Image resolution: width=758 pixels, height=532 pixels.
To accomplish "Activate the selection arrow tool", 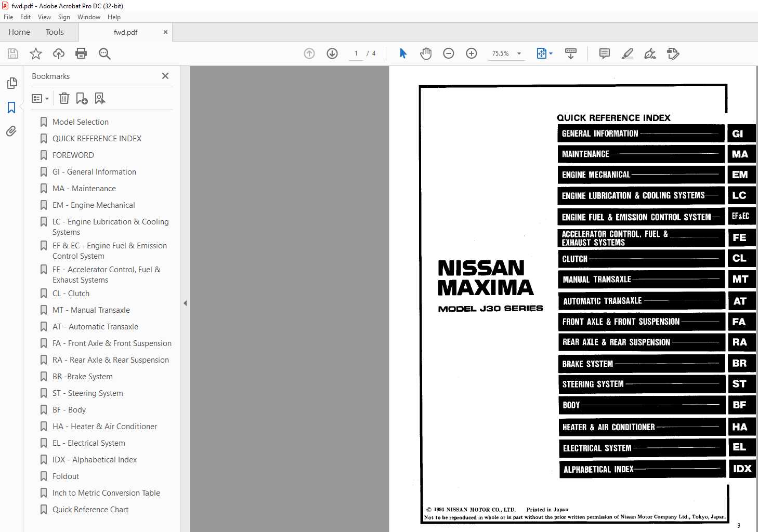I will pyautogui.click(x=403, y=54).
